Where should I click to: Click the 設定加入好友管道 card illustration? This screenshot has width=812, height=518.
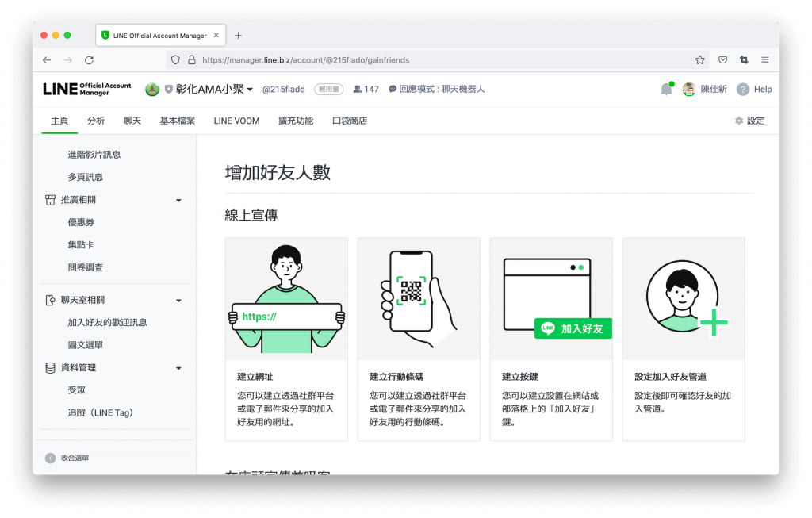tap(684, 299)
